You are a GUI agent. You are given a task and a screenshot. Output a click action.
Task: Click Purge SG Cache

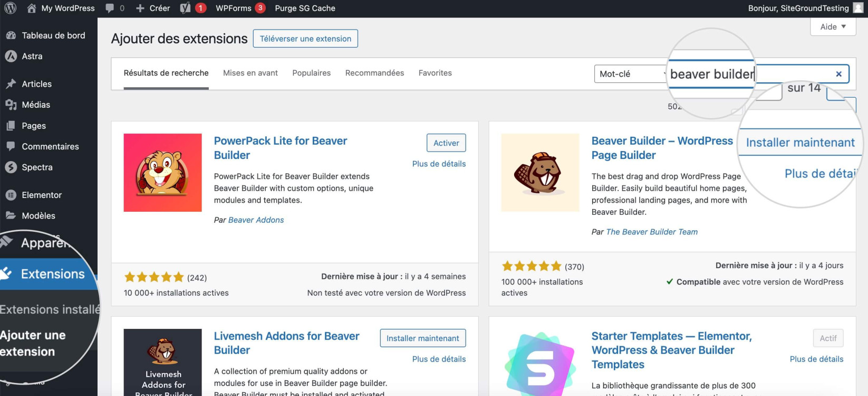pyautogui.click(x=305, y=8)
